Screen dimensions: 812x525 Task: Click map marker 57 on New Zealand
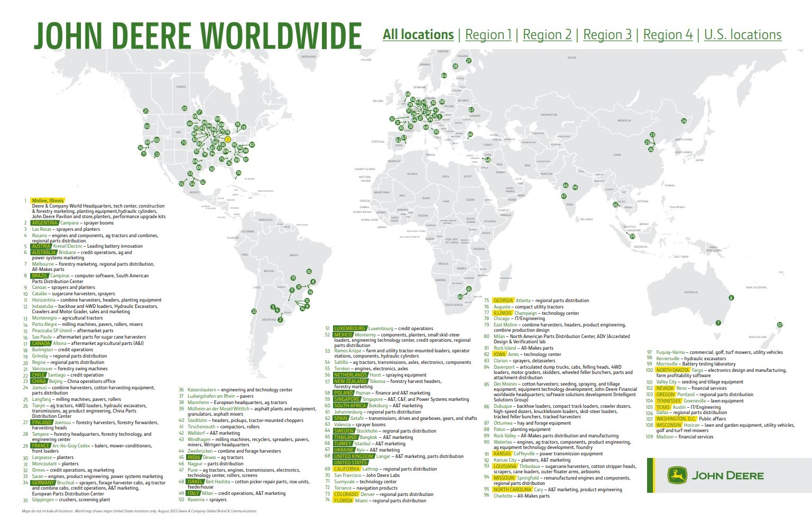[x=780, y=325]
